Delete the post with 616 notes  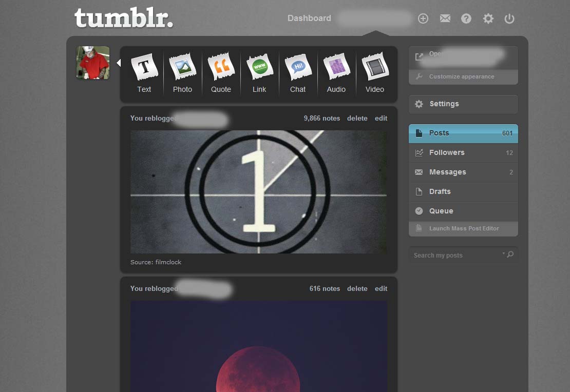pos(357,289)
